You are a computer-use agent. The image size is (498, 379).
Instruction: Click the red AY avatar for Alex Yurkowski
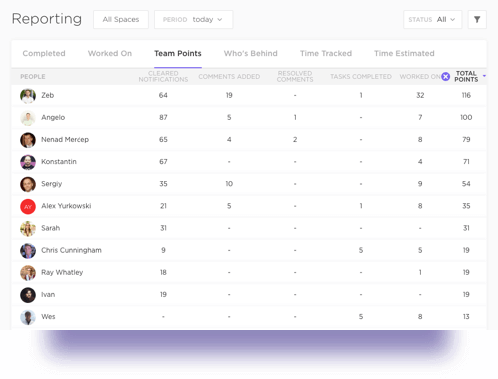coord(28,207)
